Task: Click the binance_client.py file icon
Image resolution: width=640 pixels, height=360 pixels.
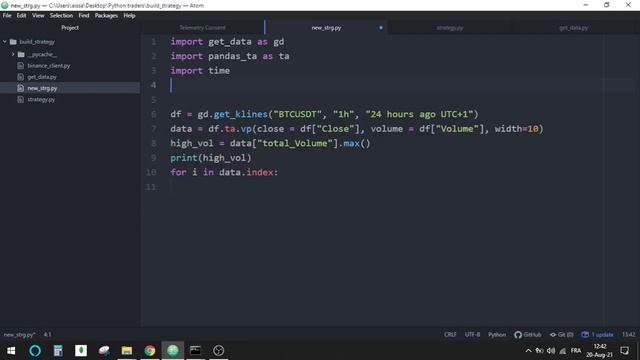Action: pos(20,66)
